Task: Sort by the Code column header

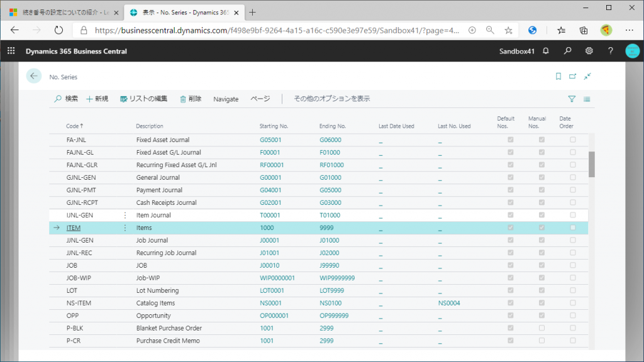Action: click(x=75, y=126)
